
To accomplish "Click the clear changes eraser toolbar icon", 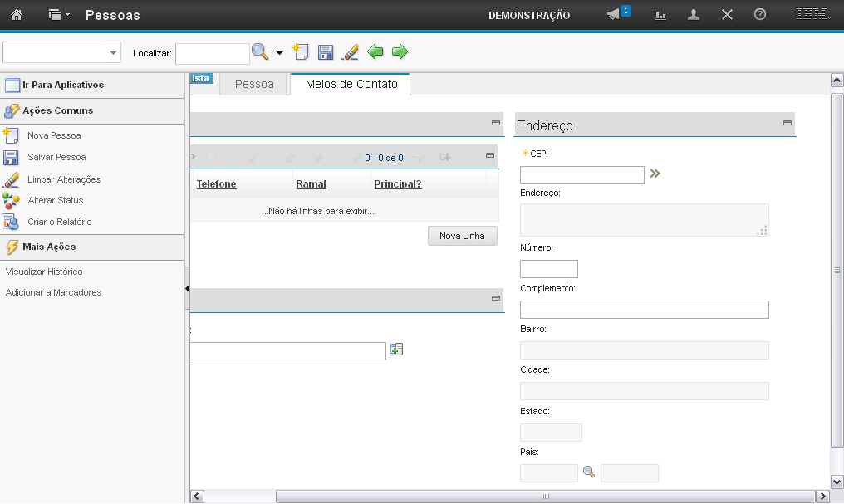I will click(351, 52).
